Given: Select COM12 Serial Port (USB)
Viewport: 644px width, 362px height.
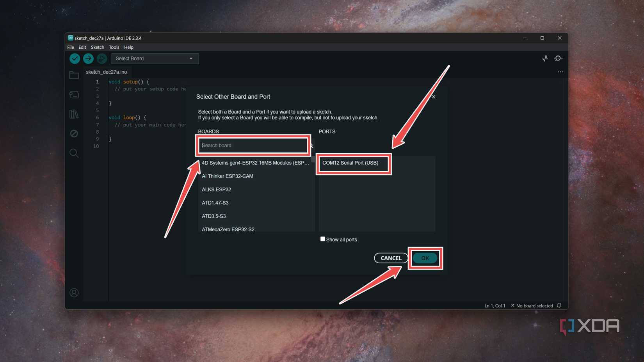Looking at the screenshot, I should click(x=350, y=163).
